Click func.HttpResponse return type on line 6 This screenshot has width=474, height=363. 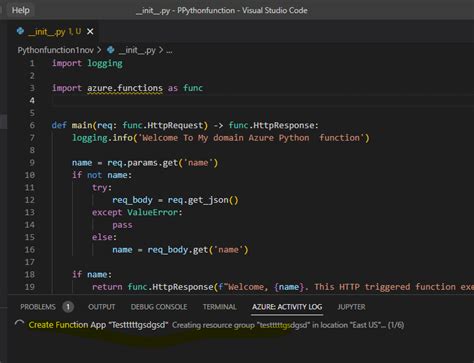point(271,125)
